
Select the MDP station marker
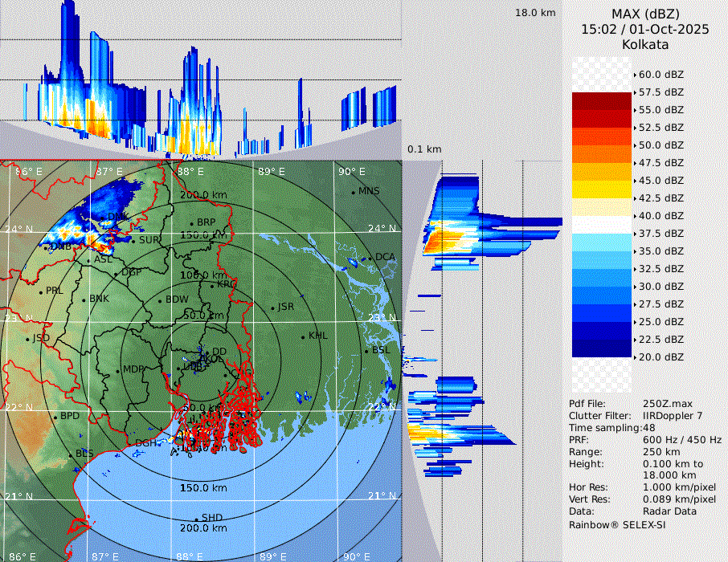(x=118, y=370)
